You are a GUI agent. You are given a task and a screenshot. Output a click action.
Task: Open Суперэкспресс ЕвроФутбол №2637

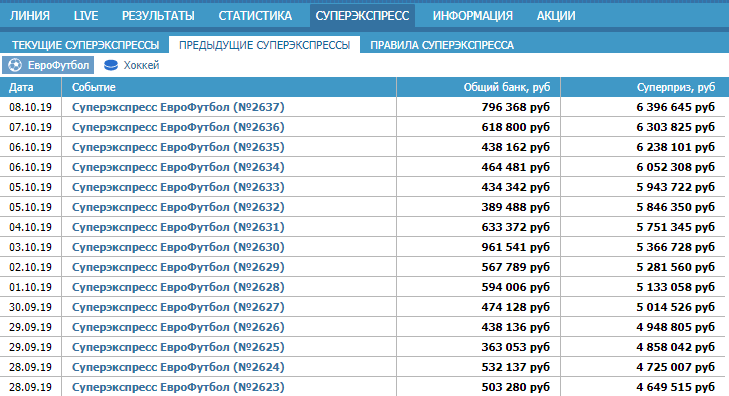(x=178, y=107)
